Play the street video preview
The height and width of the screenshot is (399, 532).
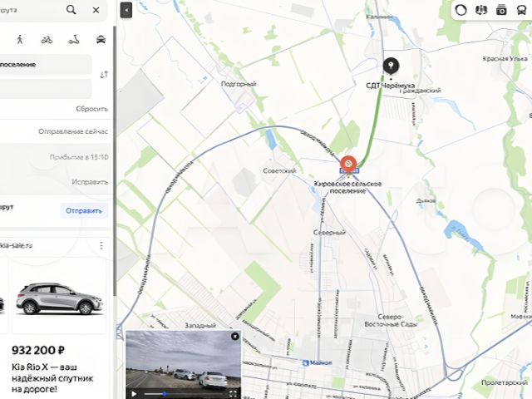pos(134,394)
